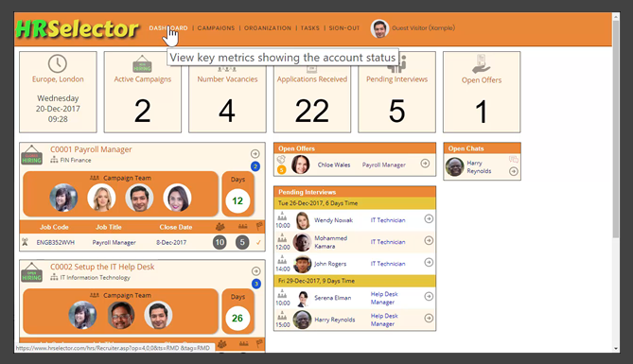Open Wendy Nowak interview arrow button
The width and height of the screenshot is (633, 364).
coord(429,218)
